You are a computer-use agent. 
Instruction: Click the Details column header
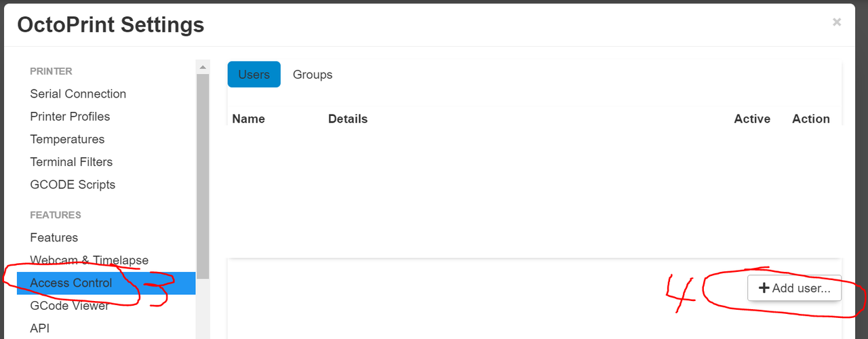click(x=348, y=119)
